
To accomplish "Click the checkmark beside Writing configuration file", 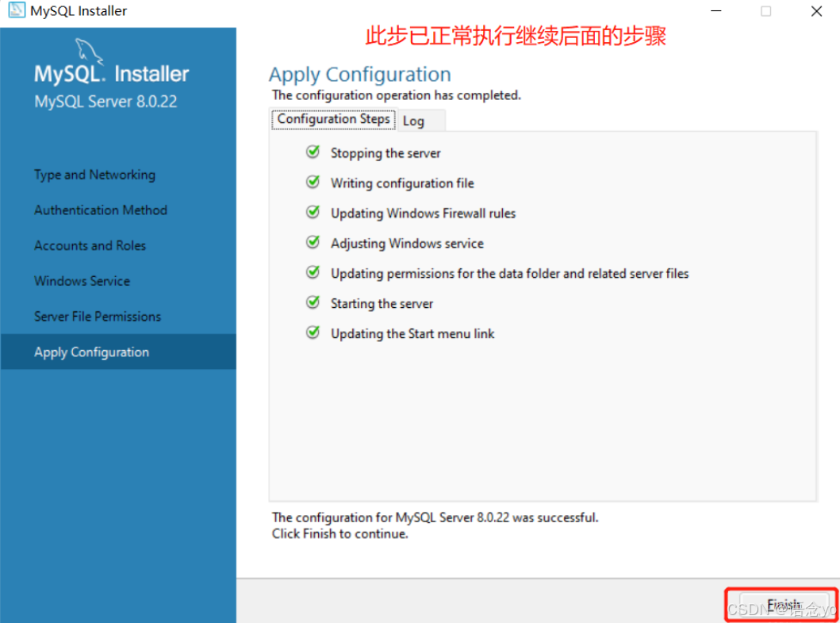I will (313, 183).
